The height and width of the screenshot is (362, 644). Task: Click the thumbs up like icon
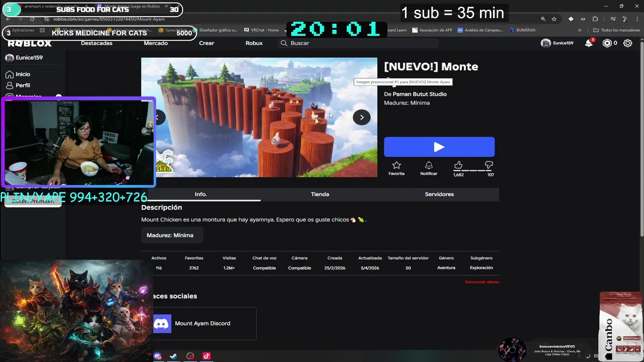tap(458, 165)
